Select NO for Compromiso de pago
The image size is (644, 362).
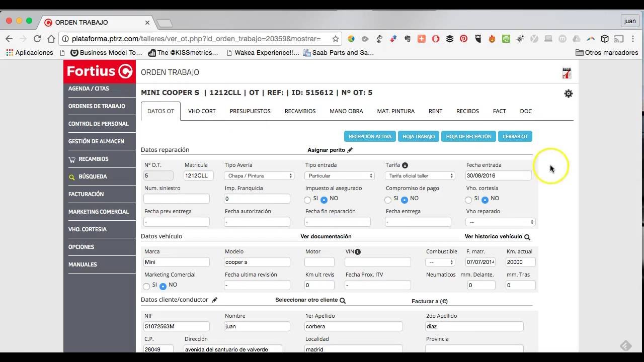coord(405,200)
